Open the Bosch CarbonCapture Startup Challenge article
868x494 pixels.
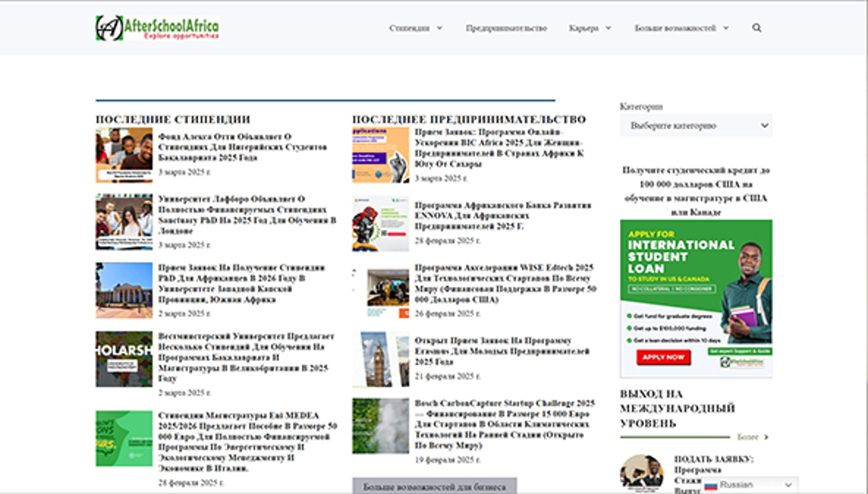(x=504, y=424)
